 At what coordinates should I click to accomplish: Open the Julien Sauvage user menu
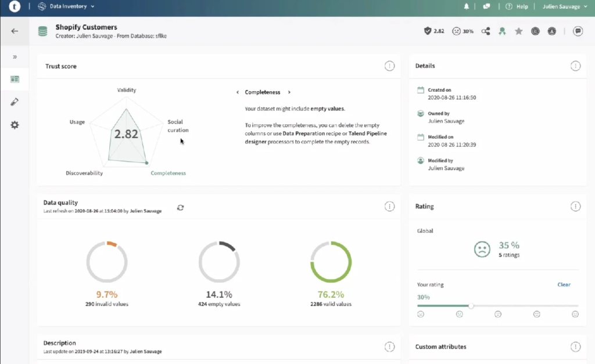coord(565,6)
